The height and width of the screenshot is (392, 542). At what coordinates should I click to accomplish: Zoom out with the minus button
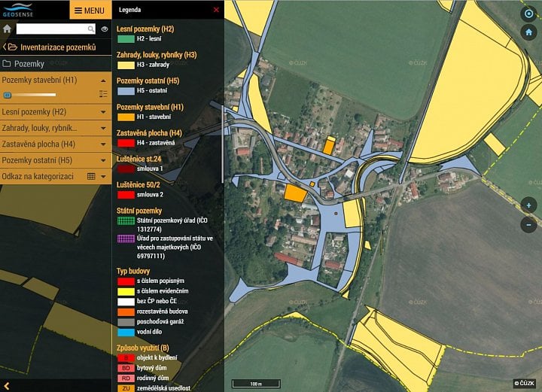click(x=528, y=223)
